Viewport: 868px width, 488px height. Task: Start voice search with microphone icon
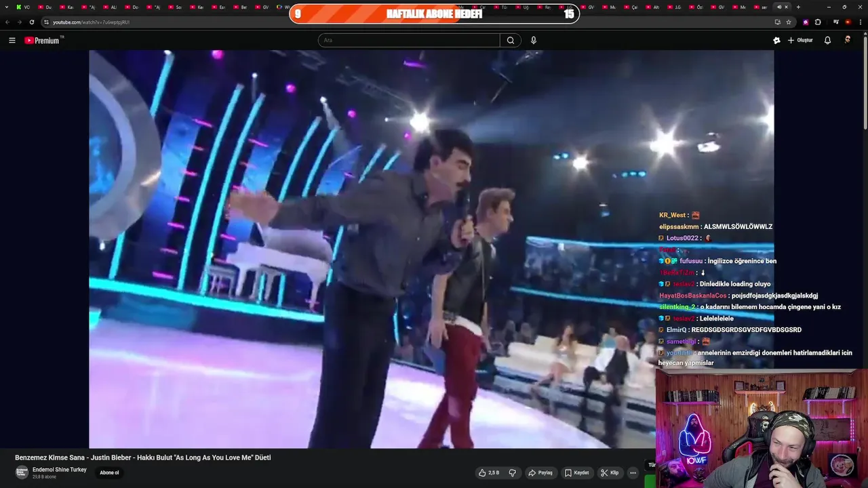coord(534,41)
